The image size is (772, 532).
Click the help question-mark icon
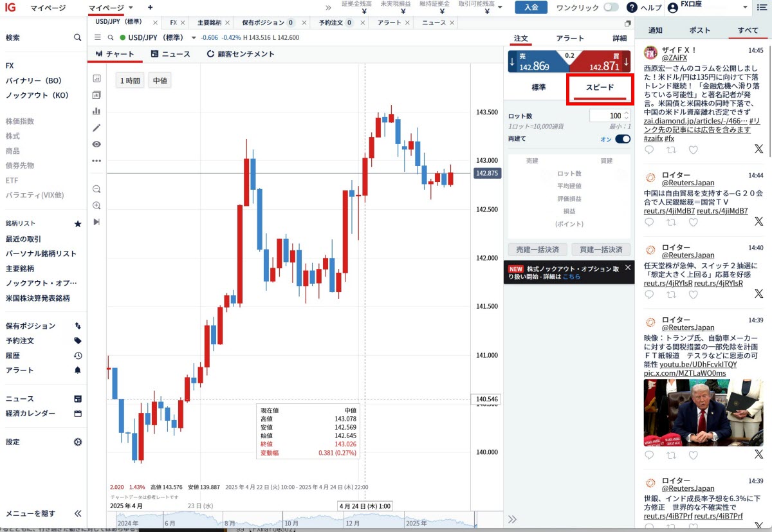pyautogui.click(x=632, y=8)
